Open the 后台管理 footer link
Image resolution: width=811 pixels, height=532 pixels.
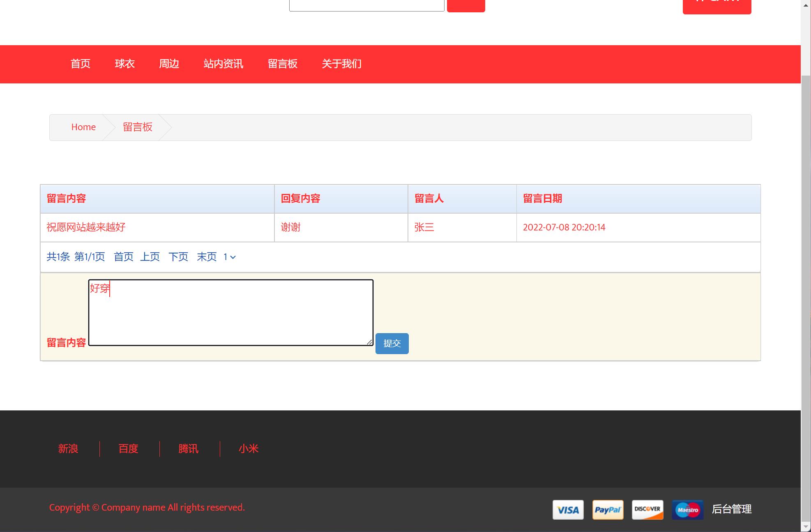(731, 509)
